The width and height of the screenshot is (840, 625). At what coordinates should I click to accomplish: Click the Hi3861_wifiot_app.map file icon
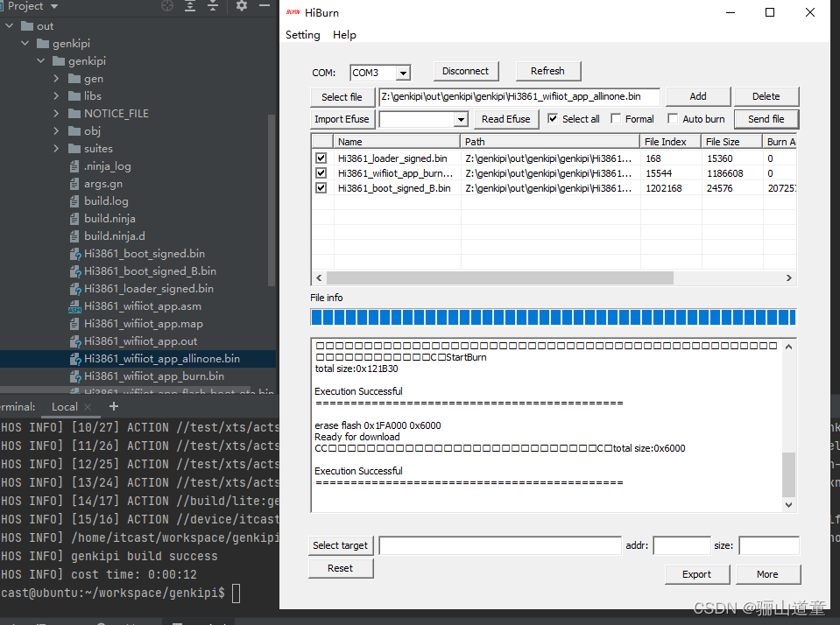[74, 324]
